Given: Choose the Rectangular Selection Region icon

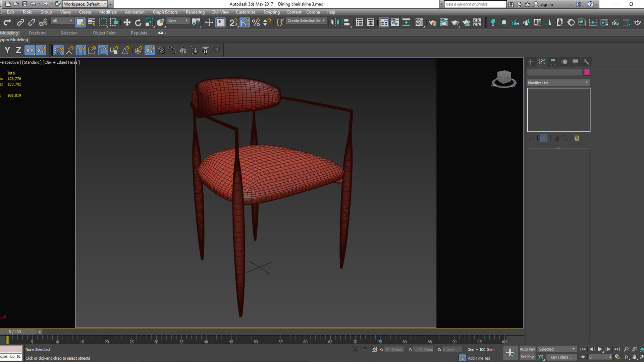Looking at the screenshot, I should [103, 22].
